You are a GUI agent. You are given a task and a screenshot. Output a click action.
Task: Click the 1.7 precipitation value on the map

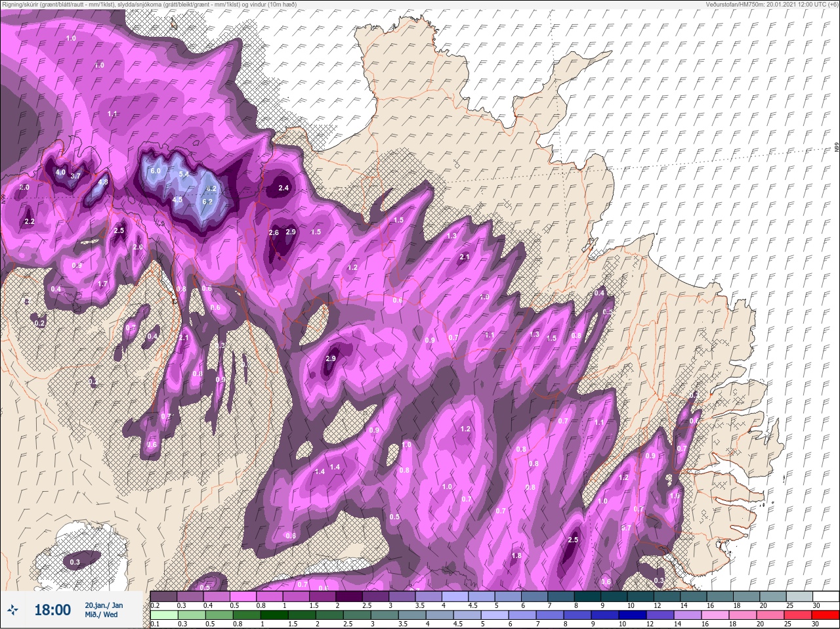click(102, 284)
